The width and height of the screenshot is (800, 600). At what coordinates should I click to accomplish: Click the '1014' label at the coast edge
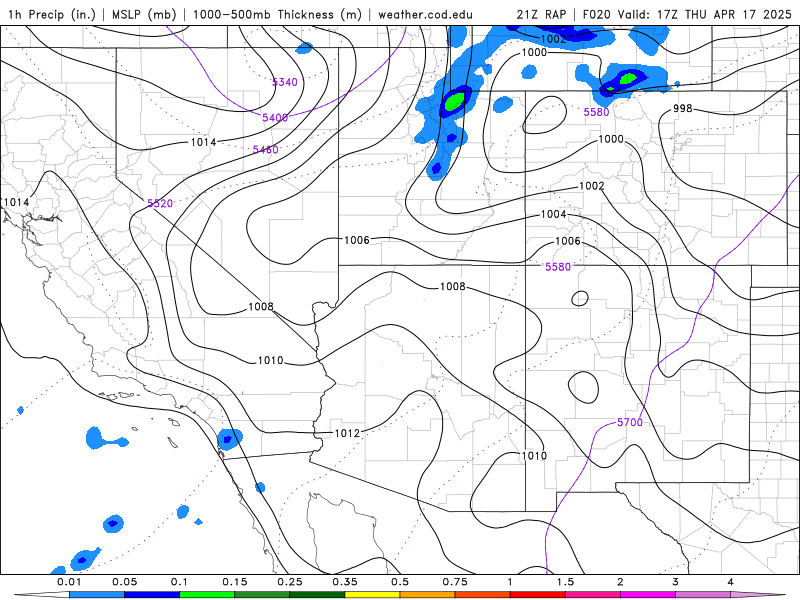pos(16,202)
